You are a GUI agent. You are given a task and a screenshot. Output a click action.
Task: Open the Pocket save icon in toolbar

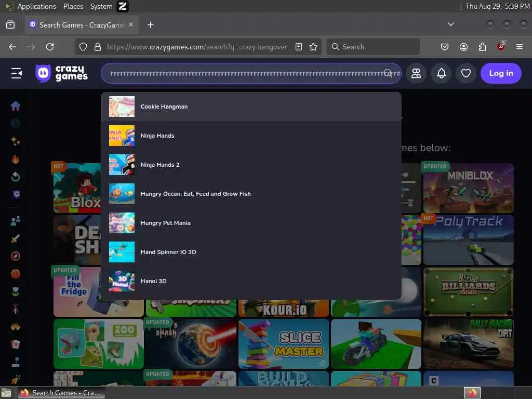tap(445, 47)
